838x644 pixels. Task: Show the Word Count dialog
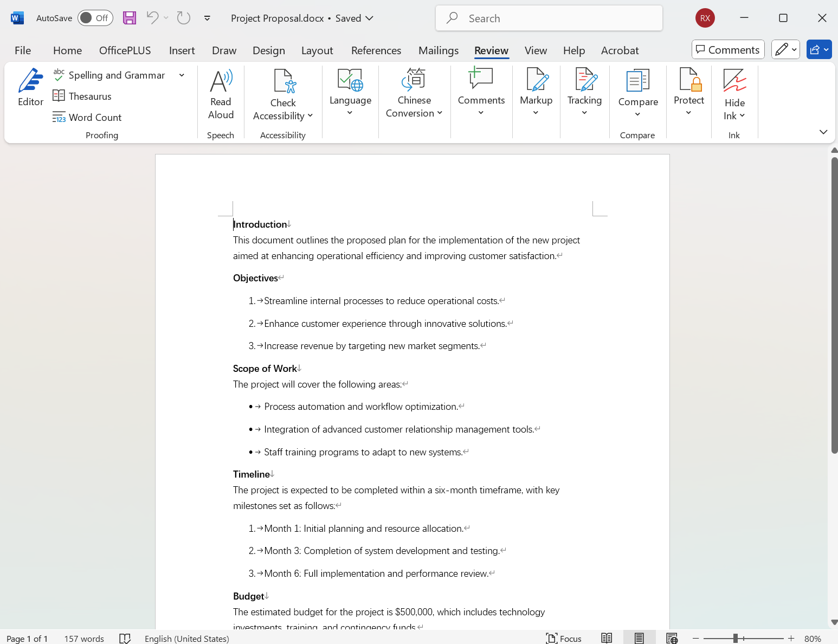pyautogui.click(x=87, y=117)
